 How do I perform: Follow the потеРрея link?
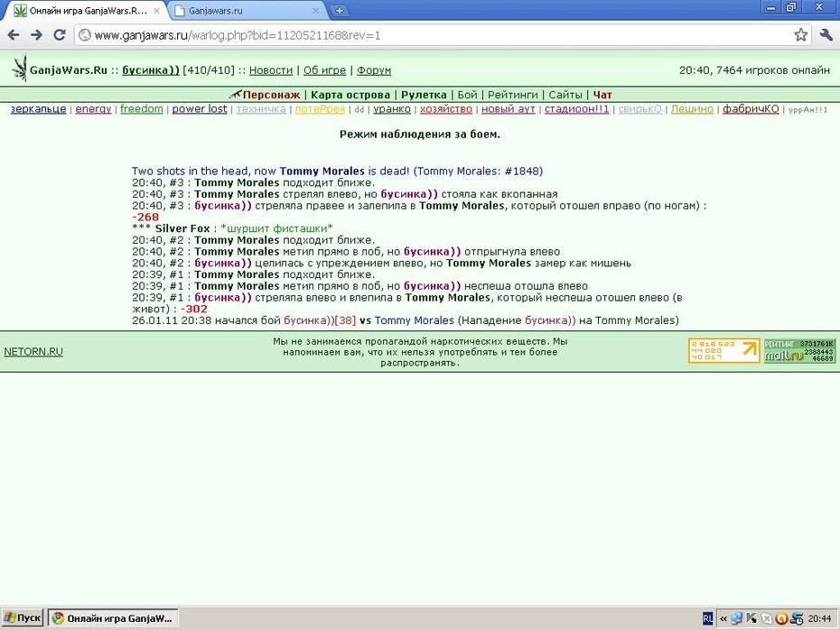[320, 108]
